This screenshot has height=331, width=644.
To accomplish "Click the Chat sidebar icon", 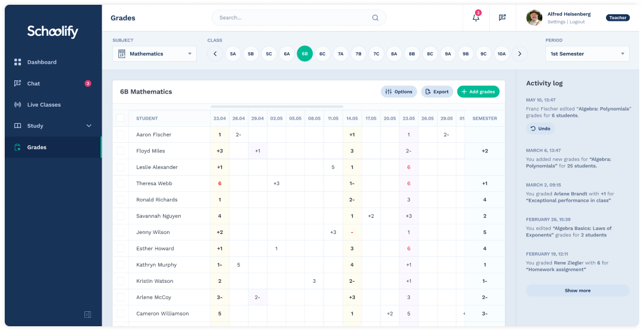I will [x=18, y=83].
